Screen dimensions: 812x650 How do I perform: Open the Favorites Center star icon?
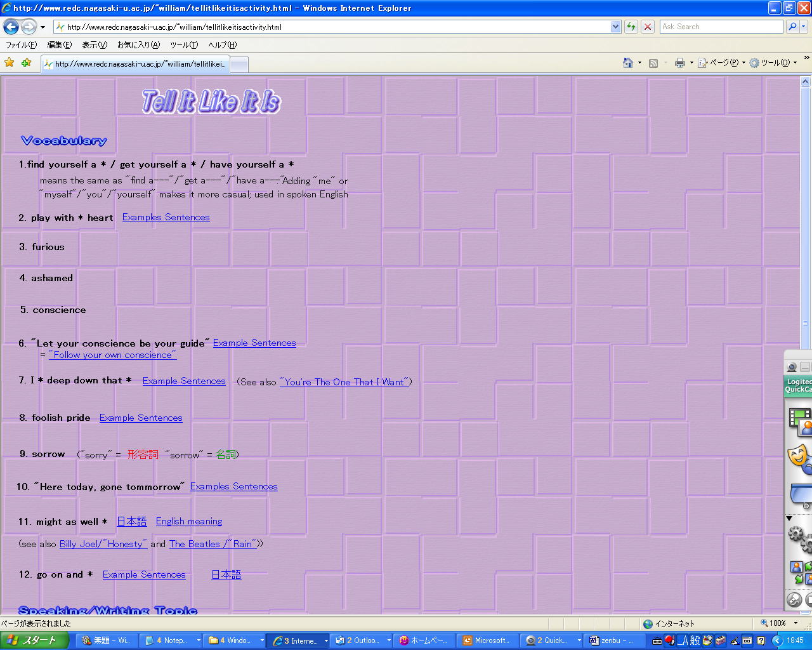click(9, 62)
